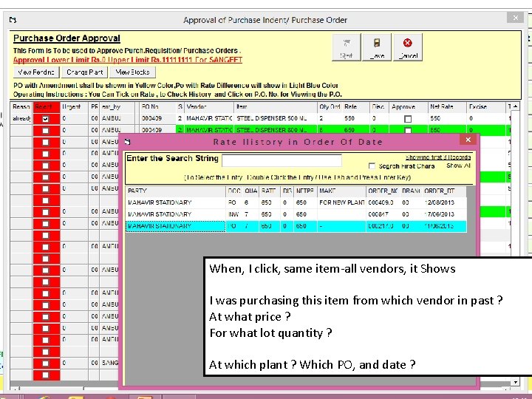Click the PARTY column header in Rate History
The image size is (532, 399).
click(x=175, y=191)
